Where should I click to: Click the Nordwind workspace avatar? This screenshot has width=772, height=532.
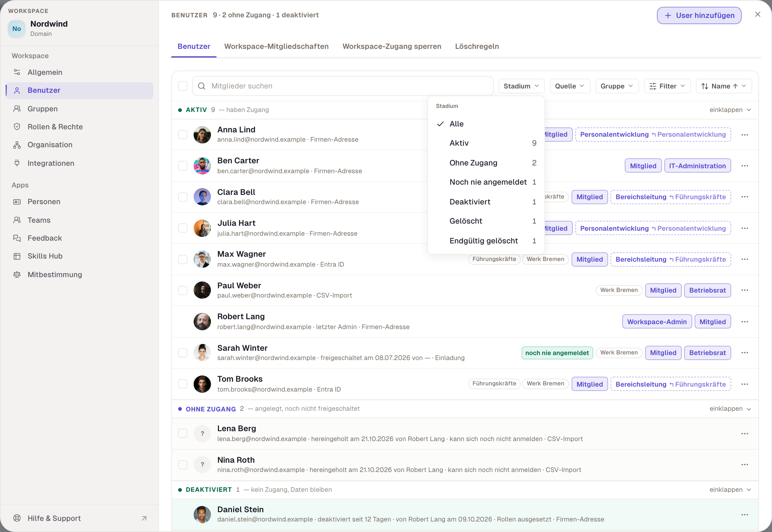tap(17, 29)
